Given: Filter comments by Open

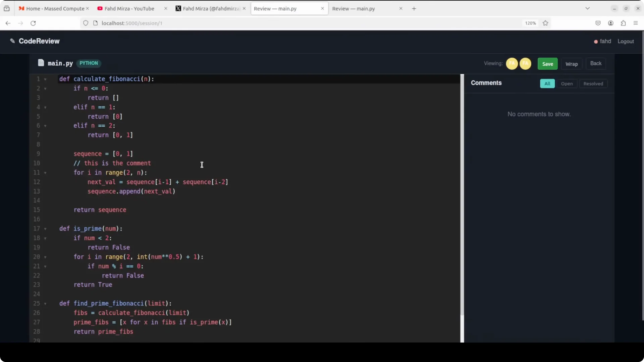Looking at the screenshot, I should click(567, 84).
